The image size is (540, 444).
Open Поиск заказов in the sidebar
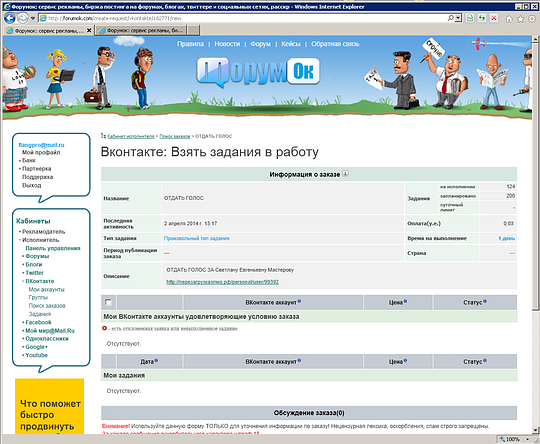(x=47, y=306)
